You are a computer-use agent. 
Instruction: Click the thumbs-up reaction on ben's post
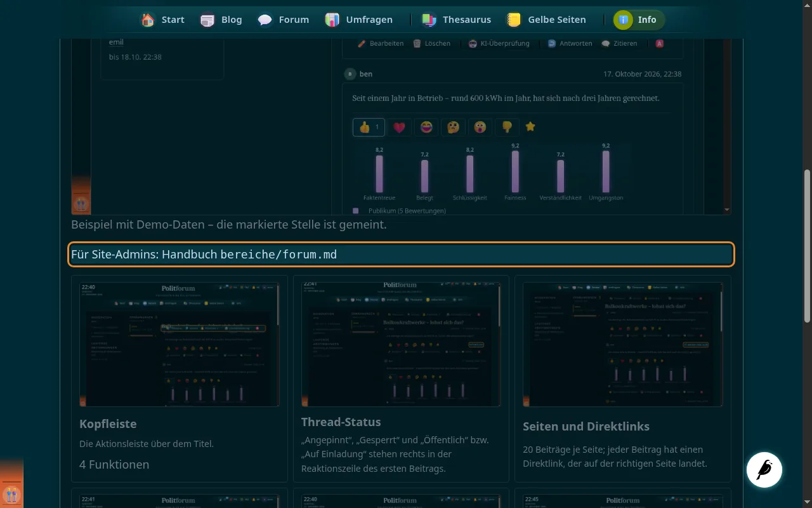click(x=369, y=127)
